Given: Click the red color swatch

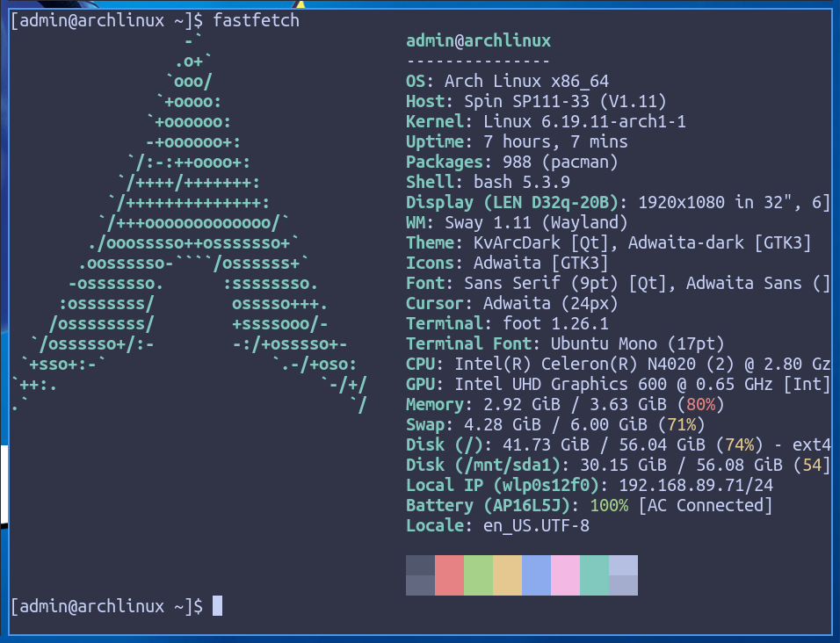Looking at the screenshot, I should 449,575.
